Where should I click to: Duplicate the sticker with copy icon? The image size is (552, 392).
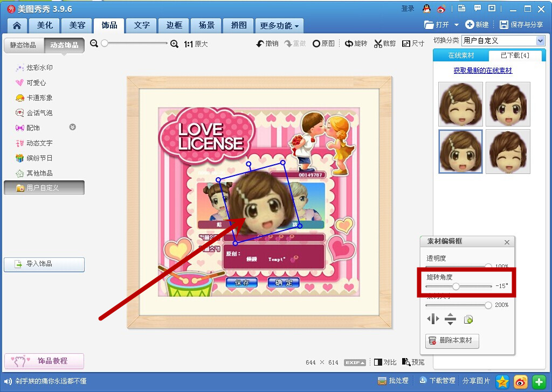click(468, 319)
